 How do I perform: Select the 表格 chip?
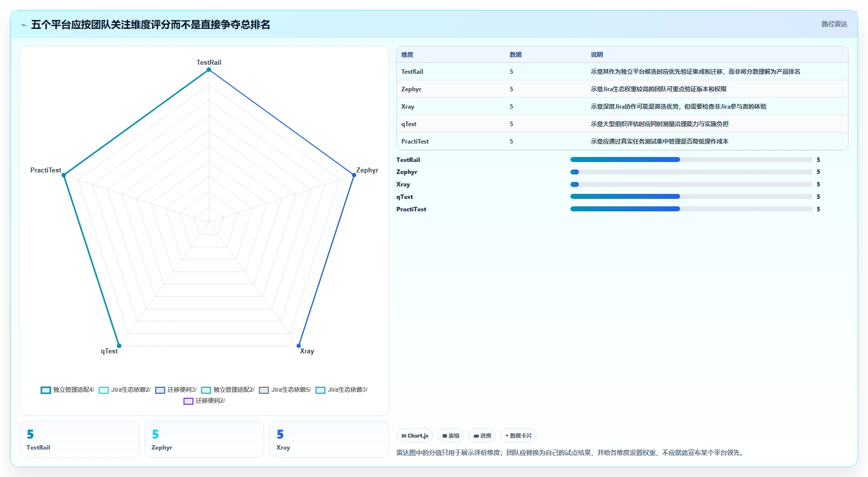451,436
